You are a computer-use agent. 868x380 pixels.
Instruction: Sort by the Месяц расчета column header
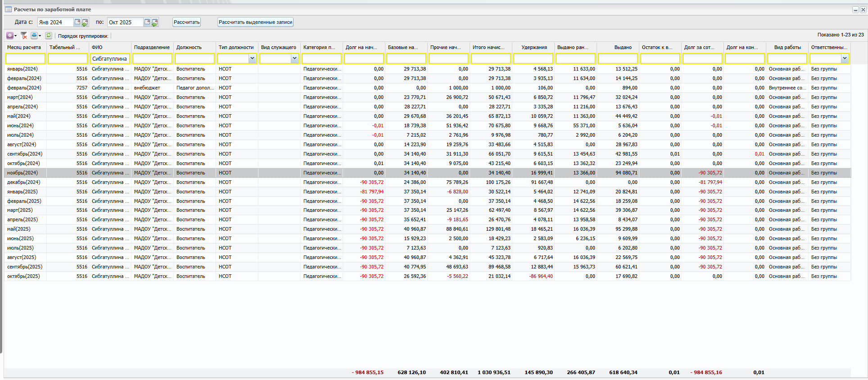coord(24,47)
